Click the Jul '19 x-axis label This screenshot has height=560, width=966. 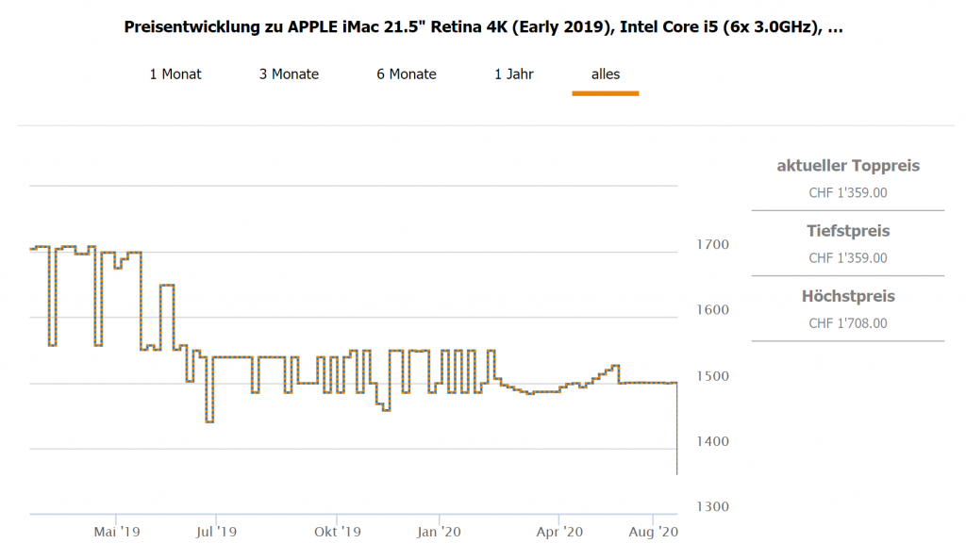[x=217, y=533]
